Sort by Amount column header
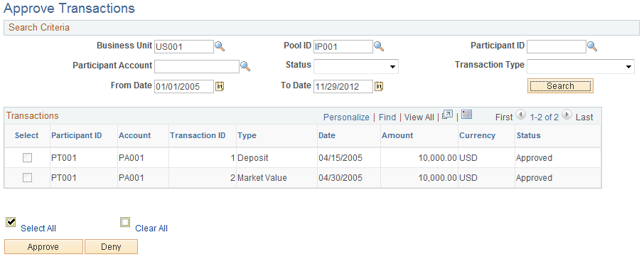The height and width of the screenshot is (257, 644). (397, 135)
